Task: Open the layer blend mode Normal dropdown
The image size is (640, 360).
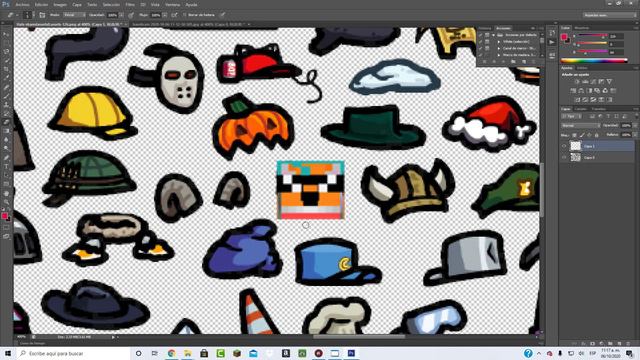Action: [580, 126]
